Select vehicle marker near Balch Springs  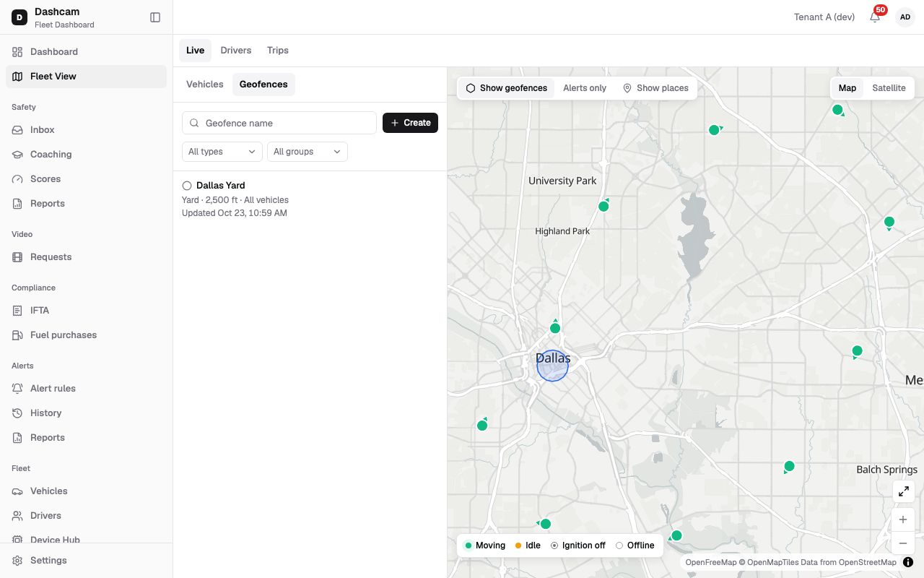pos(789,467)
